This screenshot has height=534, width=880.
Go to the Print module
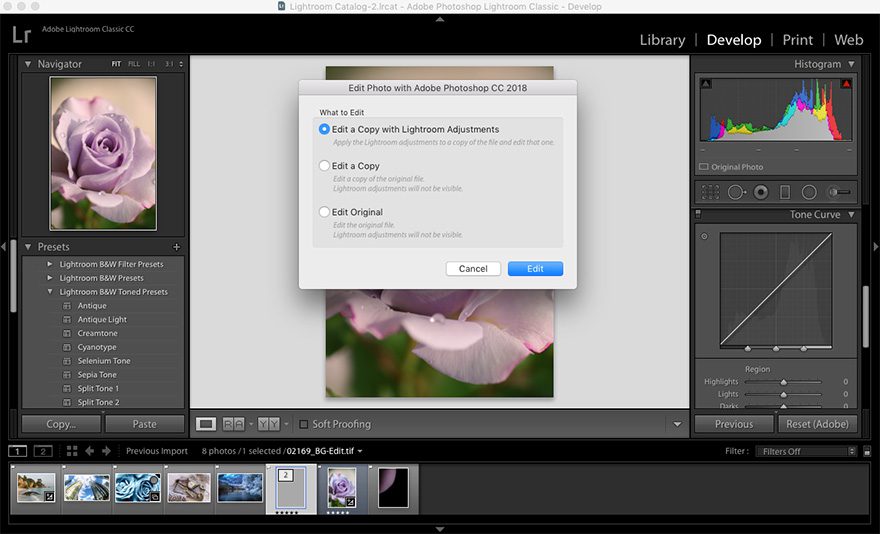pos(797,40)
